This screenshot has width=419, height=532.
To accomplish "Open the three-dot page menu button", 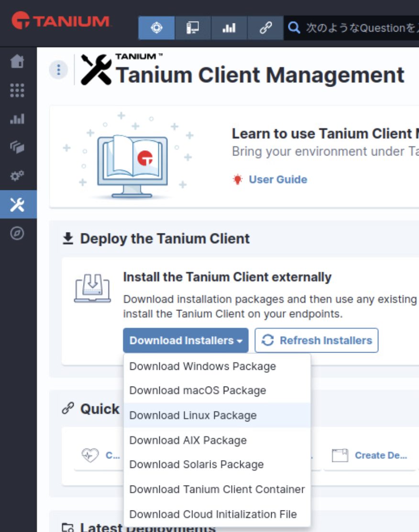I will click(59, 70).
